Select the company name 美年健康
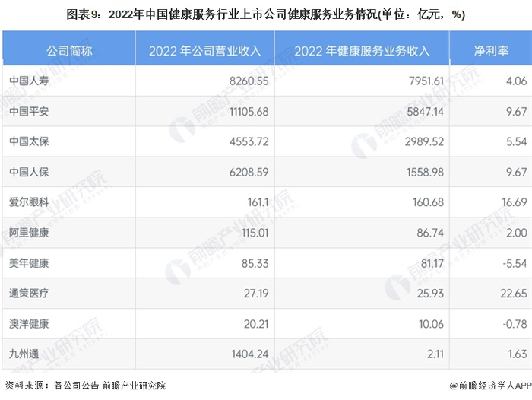Image resolution: width=532 pixels, height=400 pixels. click(x=29, y=263)
